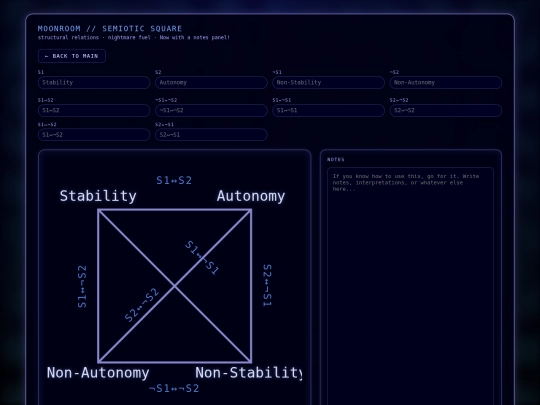Click the ¬S1↔¬S2 label below the square

click(x=174, y=388)
